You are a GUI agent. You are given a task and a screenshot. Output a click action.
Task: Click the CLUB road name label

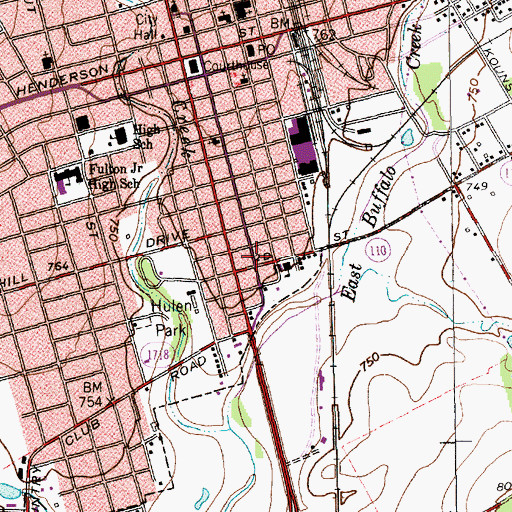click(83, 432)
